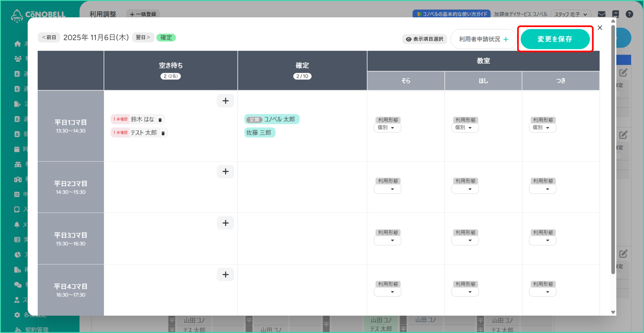
Task: Open そら 利用形態 dropdown for 平日1コマ目
Action: [387, 128]
